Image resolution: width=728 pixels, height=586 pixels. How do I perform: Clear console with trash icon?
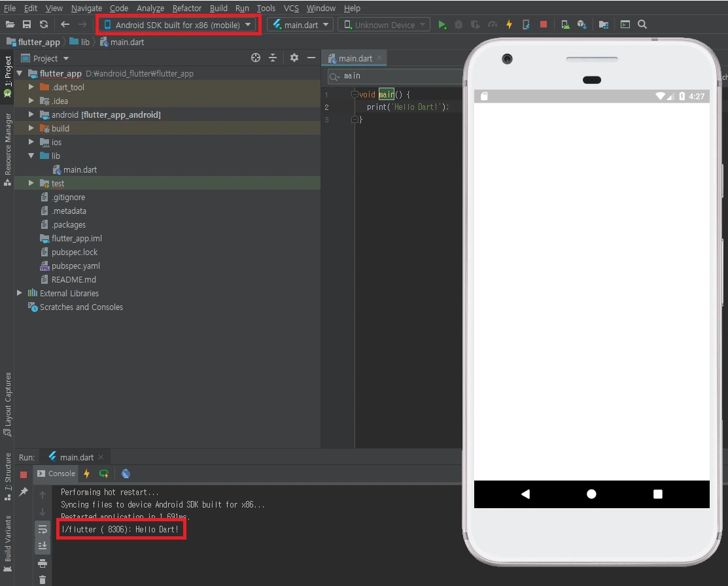pyautogui.click(x=43, y=580)
